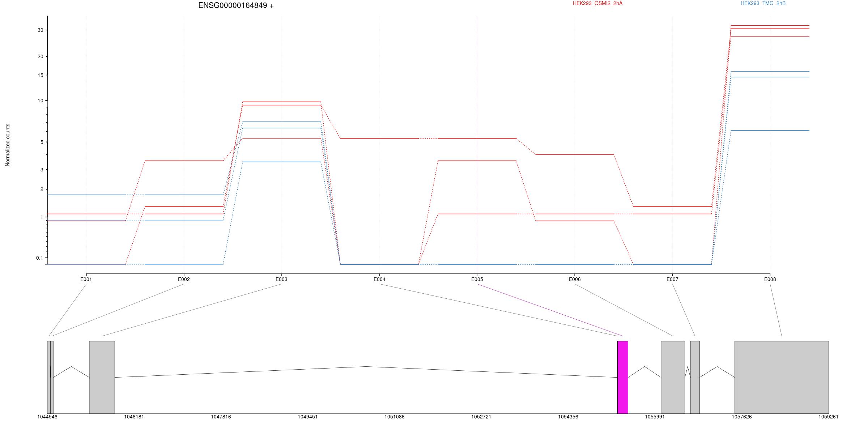Click the E003 exon label

pos(281,279)
